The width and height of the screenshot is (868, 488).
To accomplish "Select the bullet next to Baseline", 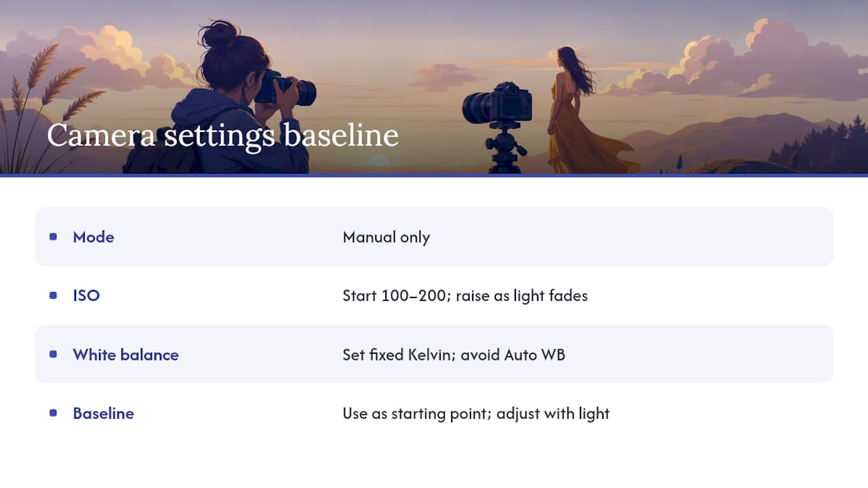I will [53, 413].
